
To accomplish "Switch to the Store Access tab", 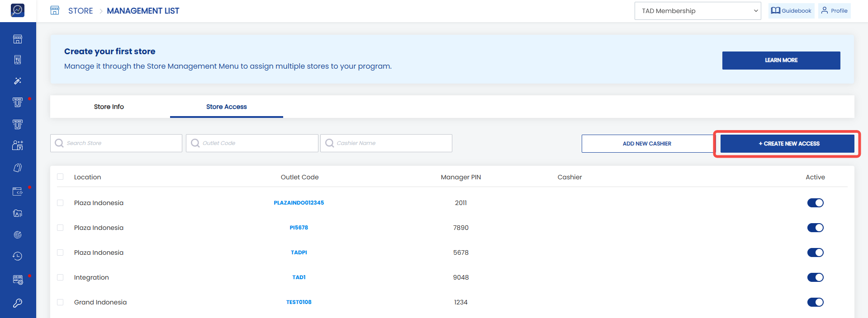I will [227, 107].
